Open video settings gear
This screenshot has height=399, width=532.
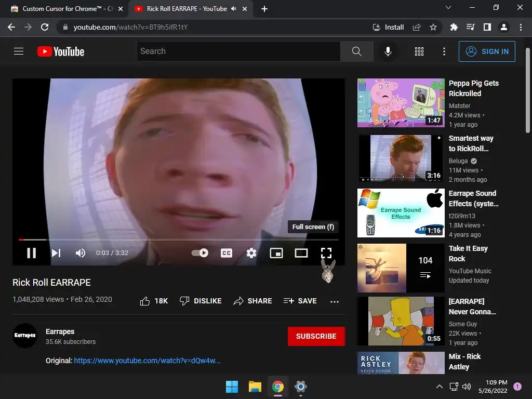[251, 253]
